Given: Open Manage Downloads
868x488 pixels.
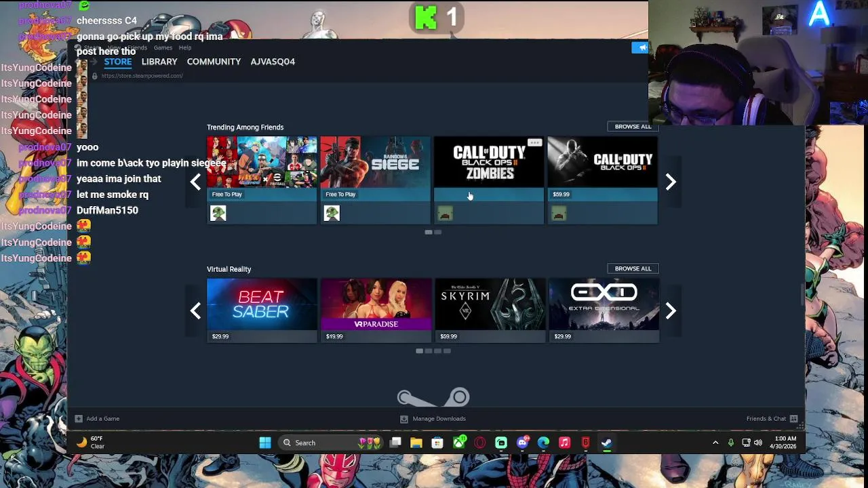Looking at the screenshot, I should [x=439, y=419].
